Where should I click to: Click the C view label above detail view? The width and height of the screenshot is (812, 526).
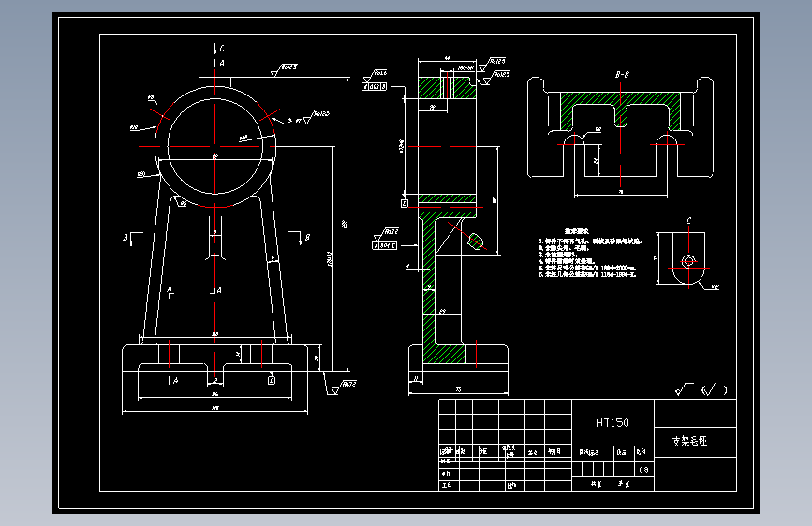pyautogui.click(x=688, y=221)
